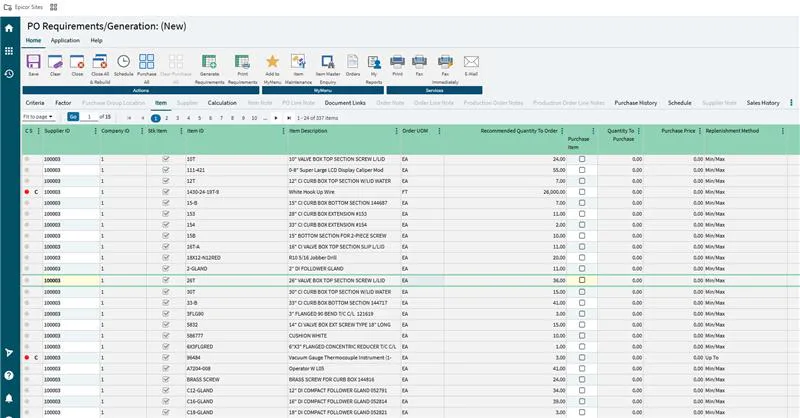The image size is (800, 418).
Task: Open the help question mark icon
Action: click(9, 375)
